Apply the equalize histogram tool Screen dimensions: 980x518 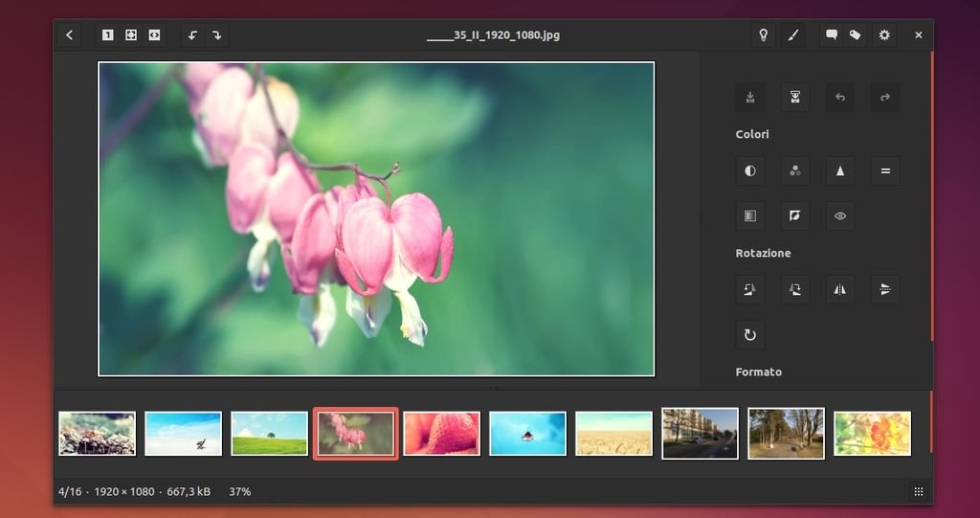(885, 170)
